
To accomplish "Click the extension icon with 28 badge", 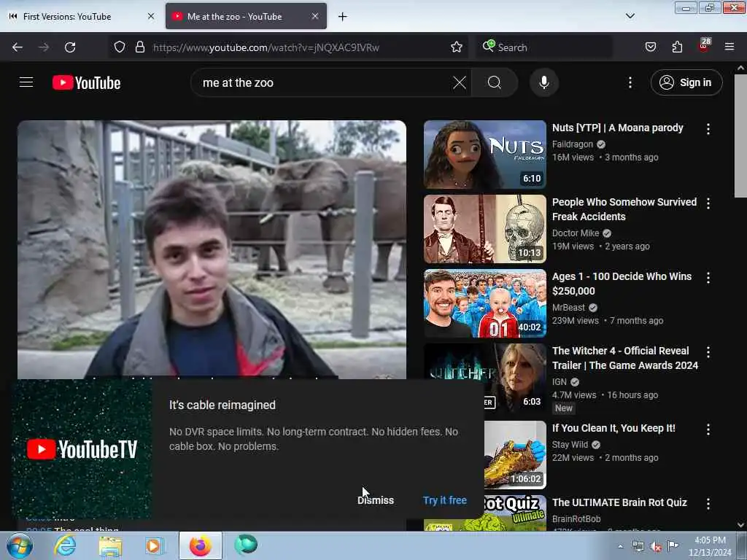I will click(704, 46).
